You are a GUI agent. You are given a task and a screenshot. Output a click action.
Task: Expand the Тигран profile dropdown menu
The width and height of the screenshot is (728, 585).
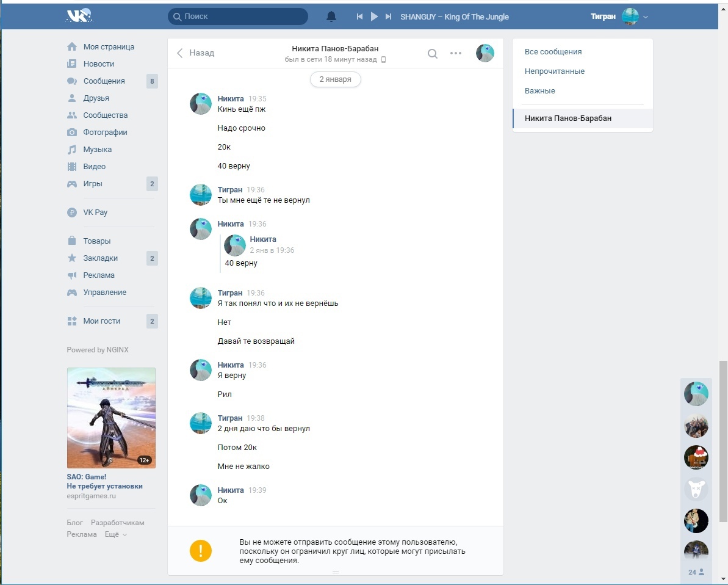coord(646,17)
